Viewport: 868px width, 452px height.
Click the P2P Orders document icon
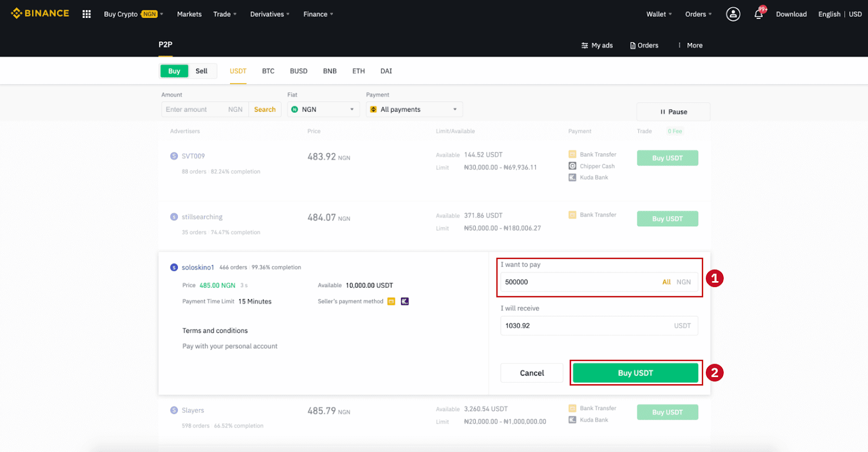[633, 46]
